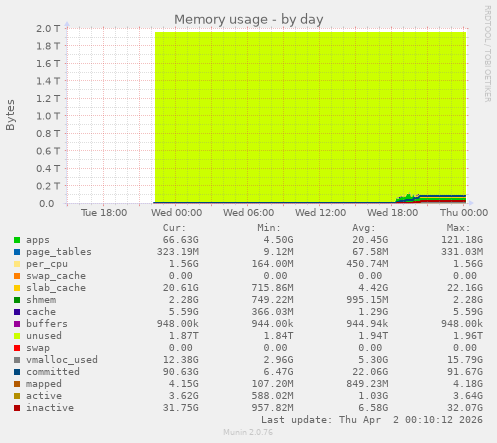This screenshot has height=443, width=497.
Task: Click the 'slab_cache' legend label
Action: (56, 288)
